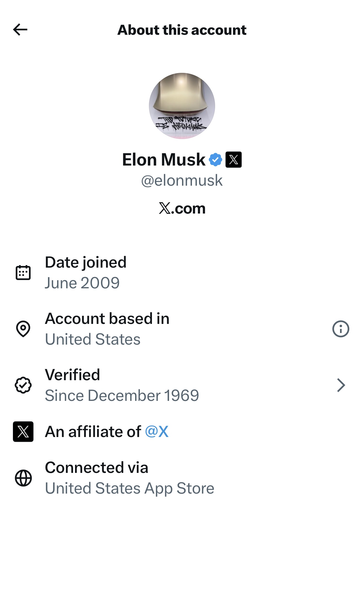Screen dimensions: 364x610
Task: Tap the calendar icon for Date joined
Action: pyautogui.click(x=23, y=273)
